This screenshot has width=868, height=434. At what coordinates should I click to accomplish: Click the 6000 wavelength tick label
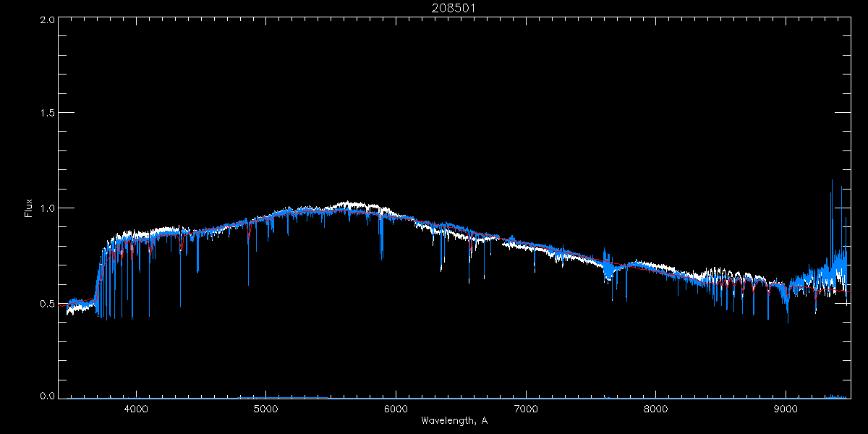[396, 409]
